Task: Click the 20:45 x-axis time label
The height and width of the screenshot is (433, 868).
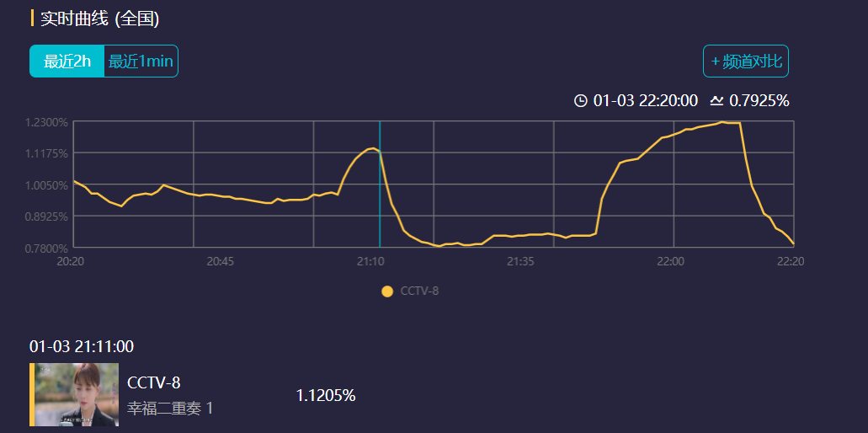Action: pyautogui.click(x=221, y=261)
